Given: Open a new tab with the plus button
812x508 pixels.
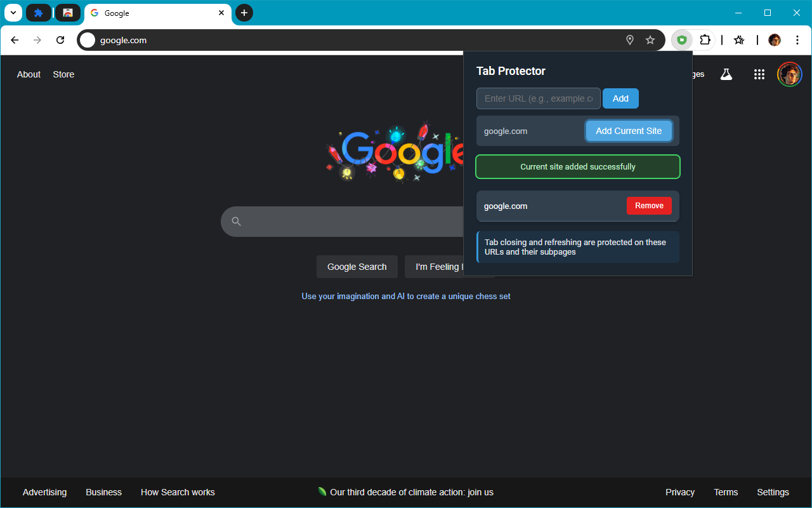Looking at the screenshot, I should coord(244,13).
